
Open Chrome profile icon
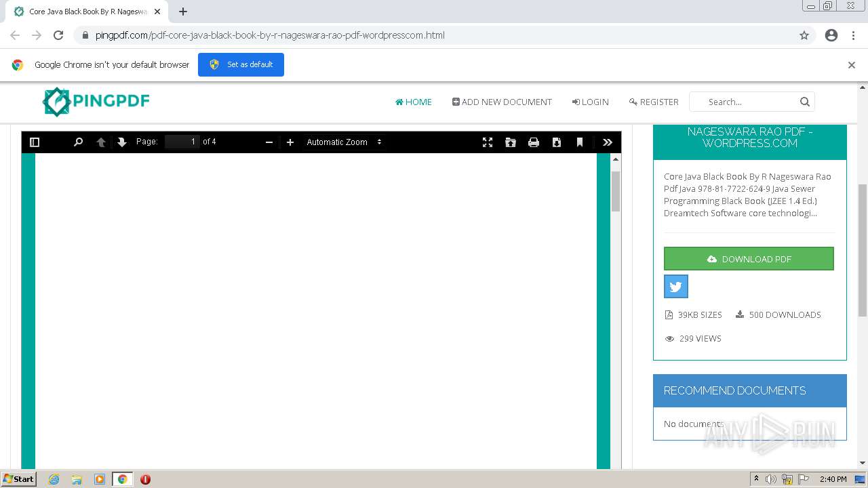(831, 35)
